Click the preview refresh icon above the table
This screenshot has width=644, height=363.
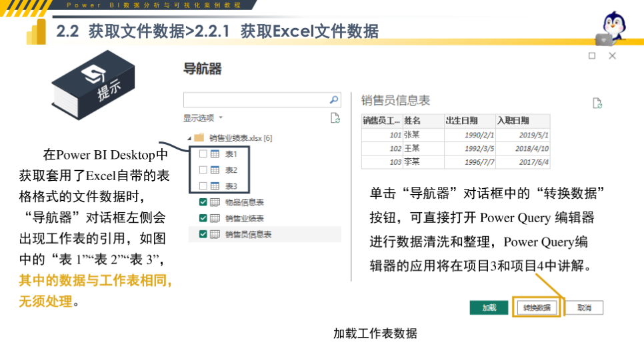coord(597,103)
